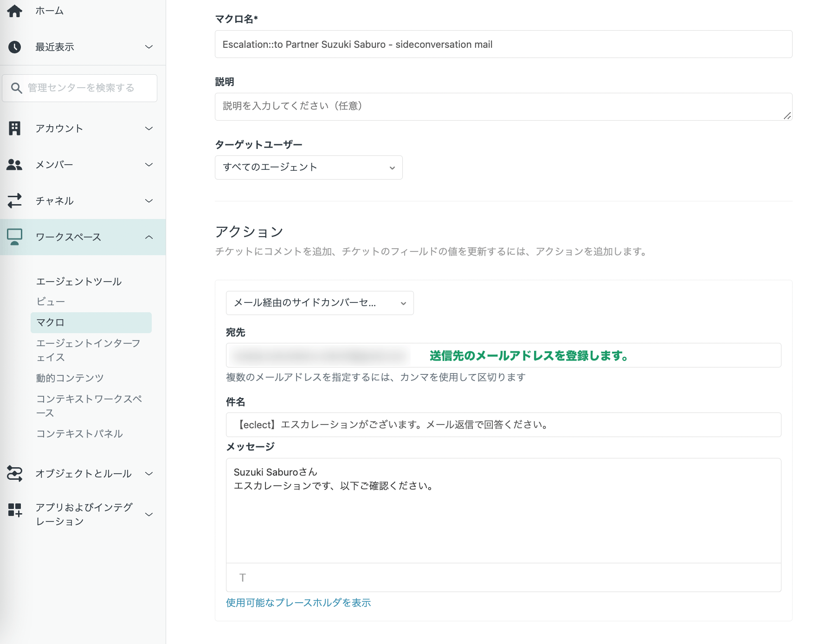Click the メッセージ body text area
This screenshot has height=644, width=813.
(503, 511)
